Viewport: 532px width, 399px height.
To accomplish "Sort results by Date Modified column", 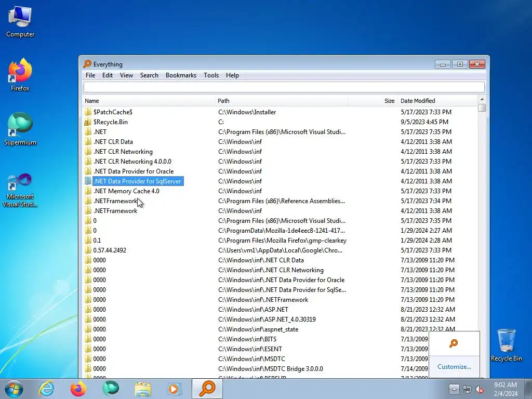I will 437,101.
